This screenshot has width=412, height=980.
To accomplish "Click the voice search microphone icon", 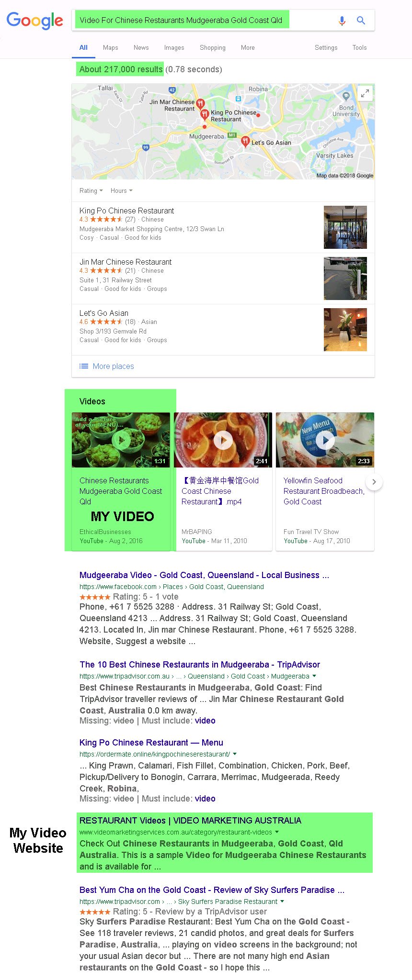I will click(x=342, y=21).
